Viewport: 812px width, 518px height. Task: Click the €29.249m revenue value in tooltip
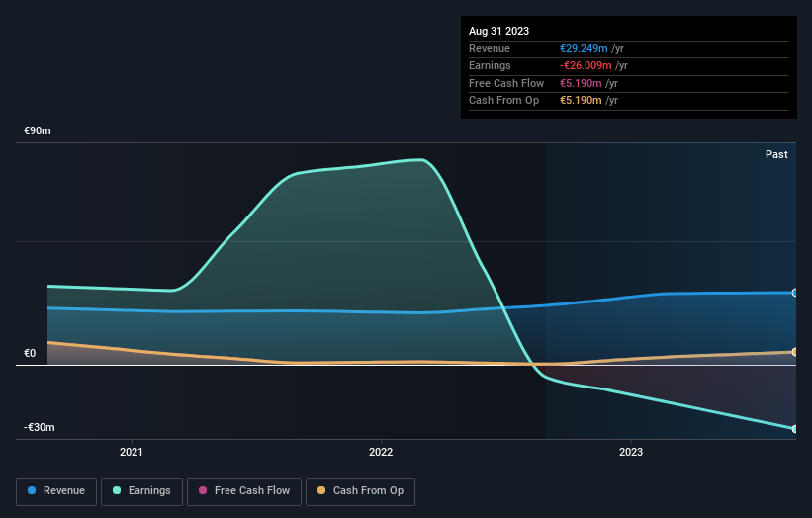point(584,48)
